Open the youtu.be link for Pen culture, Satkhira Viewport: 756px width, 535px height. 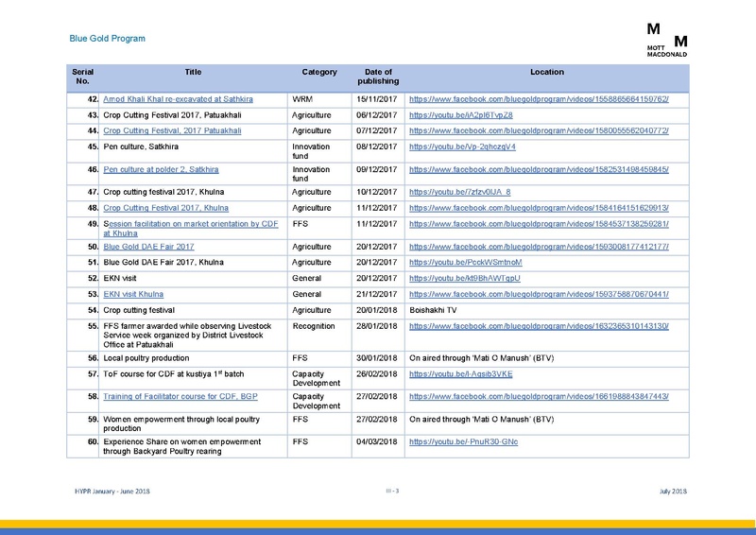point(462,147)
